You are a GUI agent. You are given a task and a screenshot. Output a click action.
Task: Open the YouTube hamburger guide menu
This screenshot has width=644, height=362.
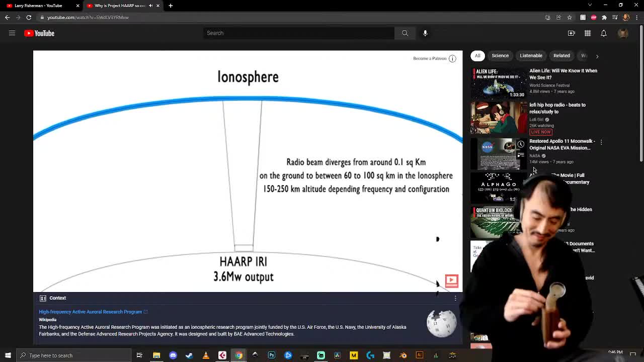click(12, 33)
